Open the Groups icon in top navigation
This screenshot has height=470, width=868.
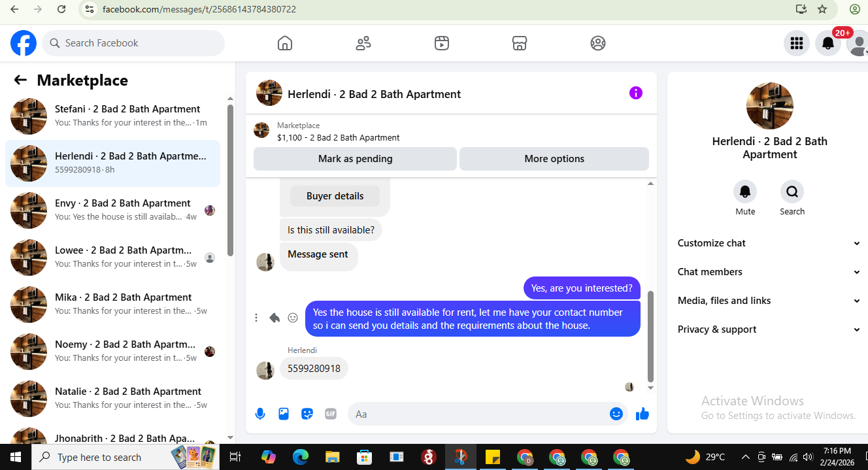pyautogui.click(x=598, y=43)
